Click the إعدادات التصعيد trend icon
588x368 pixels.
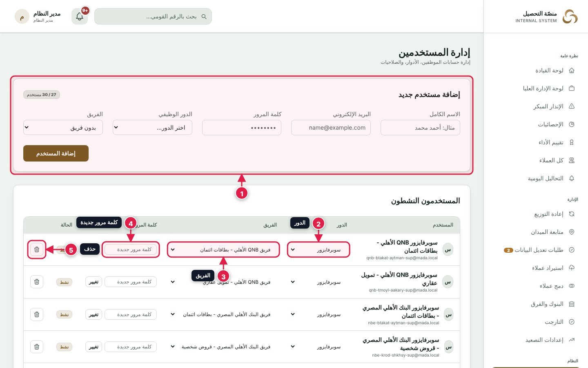point(572,340)
